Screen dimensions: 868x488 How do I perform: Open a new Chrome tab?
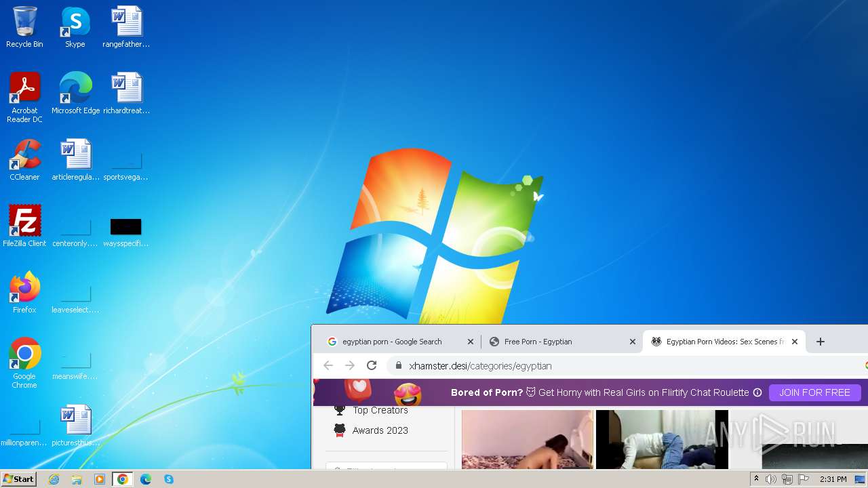pyautogui.click(x=820, y=342)
